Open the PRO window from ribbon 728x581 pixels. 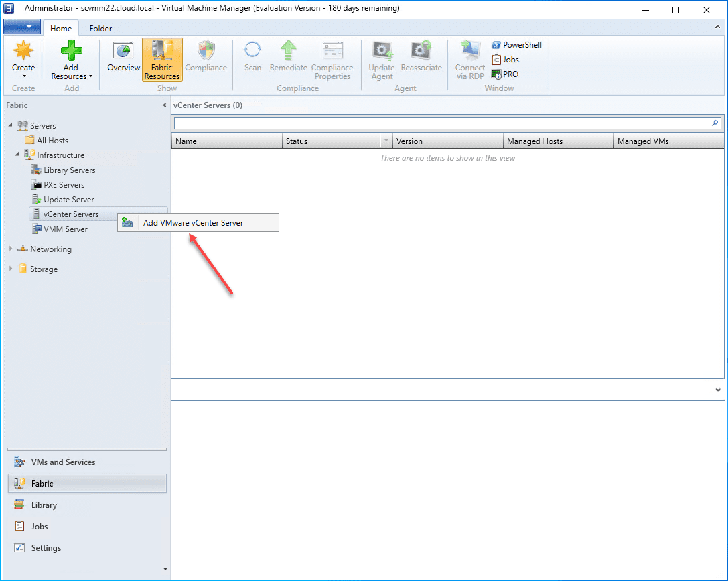[x=505, y=74]
